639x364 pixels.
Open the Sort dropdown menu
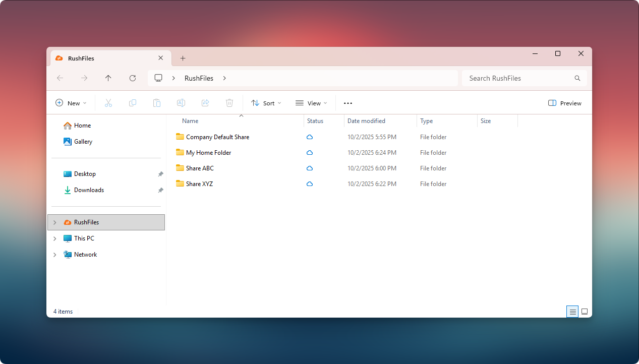[x=266, y=103]
